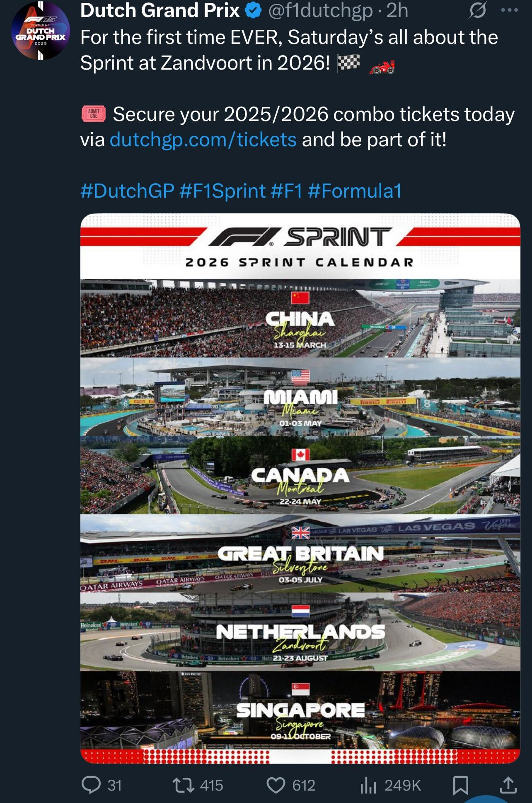Follow the #Formula1 hashtag link

[355, 191]
